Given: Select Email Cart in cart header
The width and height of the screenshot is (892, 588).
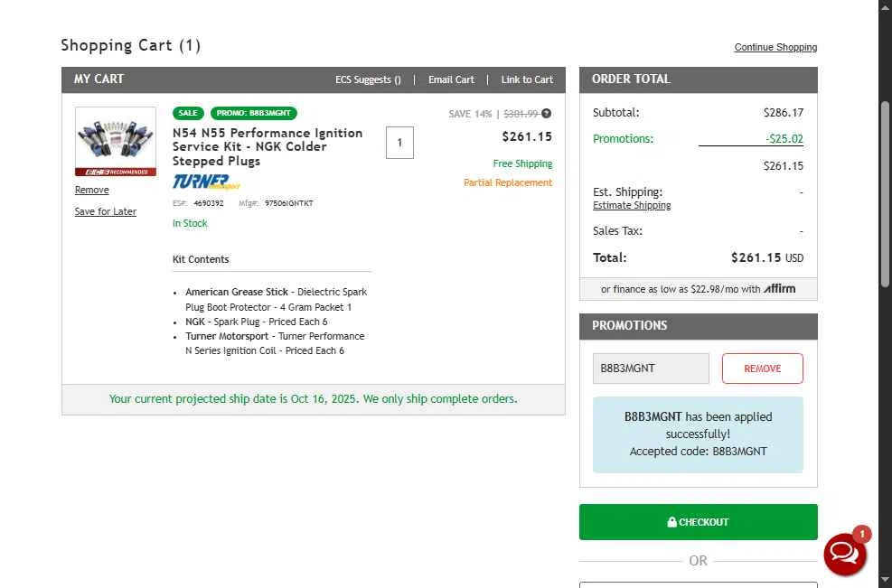Looking at the screenshot, I should coord(451,79).
